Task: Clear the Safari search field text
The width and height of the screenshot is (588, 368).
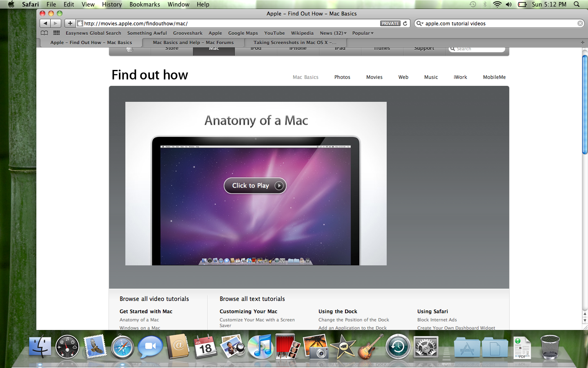Action: coord(580,23)
